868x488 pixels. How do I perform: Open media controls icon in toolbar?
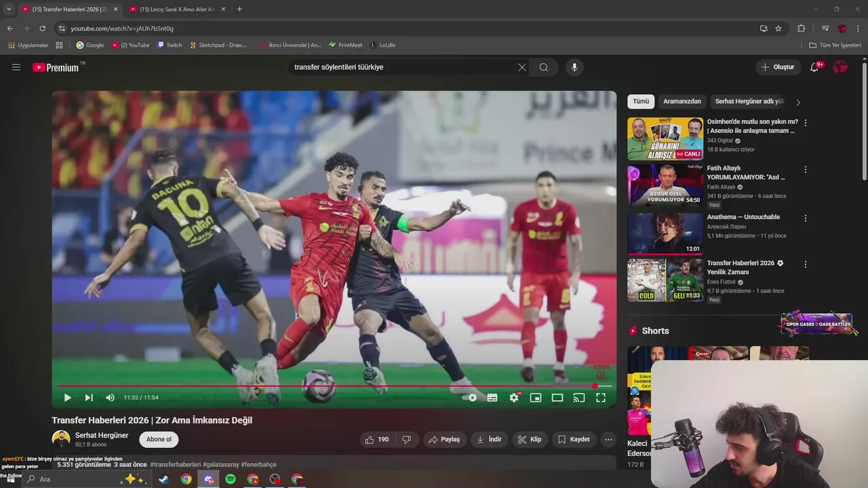(x=825, y=28)
